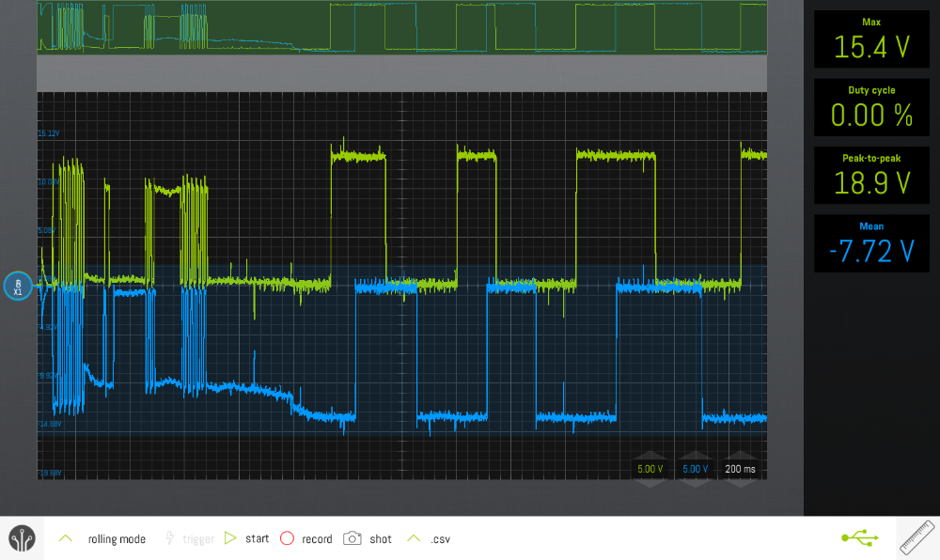Click the green start play icon
This screenshot has width=940, height=560.
pyautogui.click(x=230, y=537)
